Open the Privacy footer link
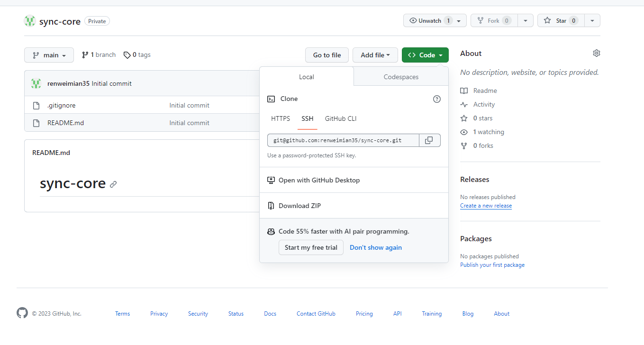The width and height of the screenshot is (644, 345). 159,314
